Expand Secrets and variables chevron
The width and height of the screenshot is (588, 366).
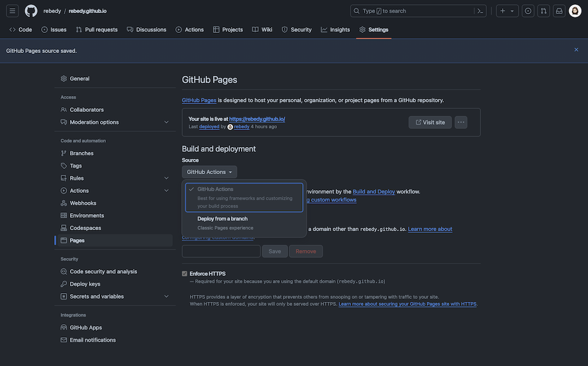166,296
